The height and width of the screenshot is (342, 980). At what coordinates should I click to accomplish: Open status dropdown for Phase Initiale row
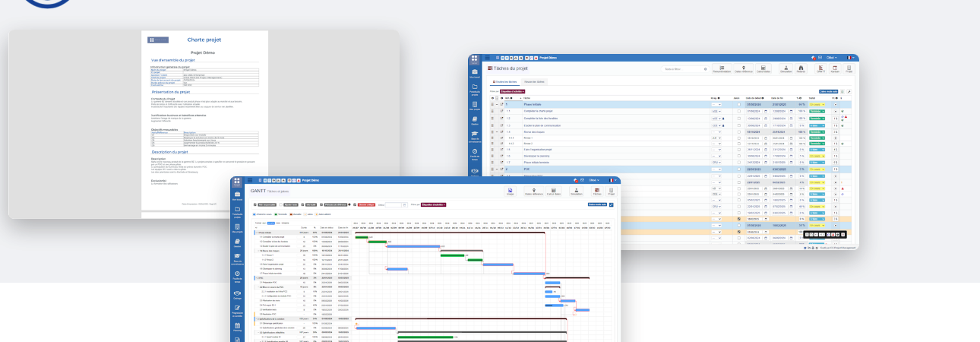pyautogui.click(x=817, y=104)
